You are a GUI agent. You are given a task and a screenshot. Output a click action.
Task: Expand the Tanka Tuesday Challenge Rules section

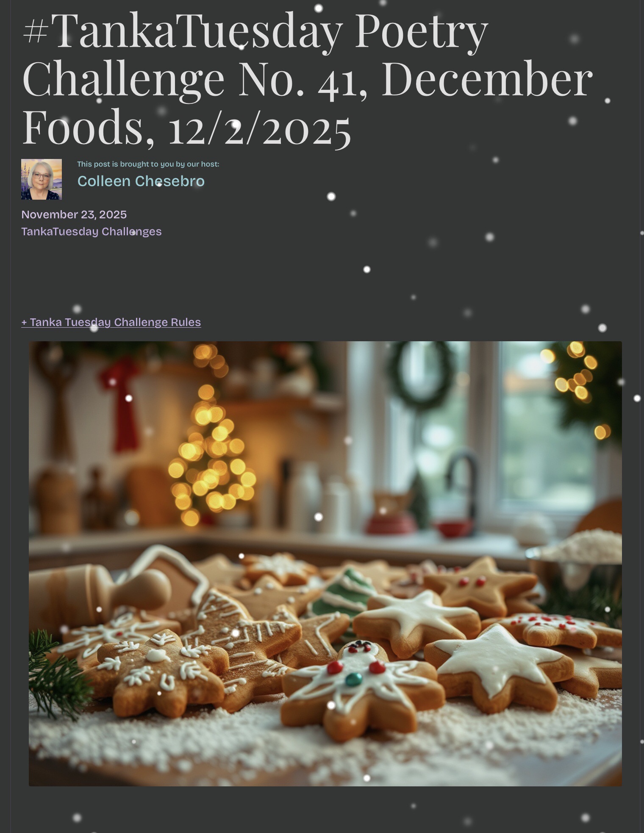111,322
